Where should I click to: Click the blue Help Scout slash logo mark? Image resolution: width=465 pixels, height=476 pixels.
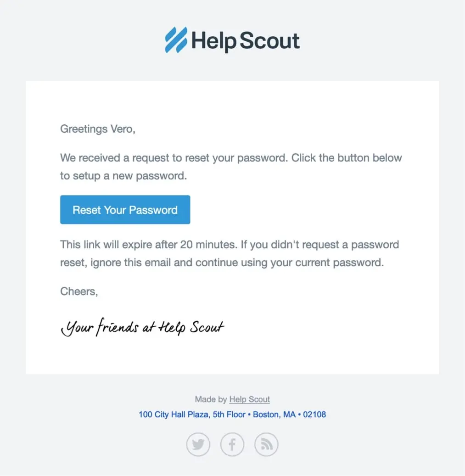coord(176,40)
